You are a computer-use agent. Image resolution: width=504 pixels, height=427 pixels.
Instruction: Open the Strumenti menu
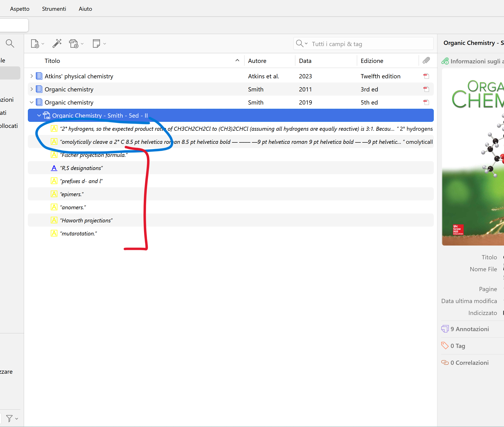coord(54,9)
